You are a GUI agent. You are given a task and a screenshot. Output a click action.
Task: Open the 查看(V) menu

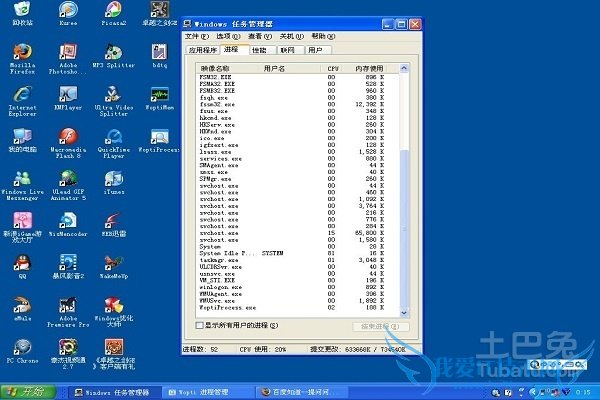tap(260, 35)
